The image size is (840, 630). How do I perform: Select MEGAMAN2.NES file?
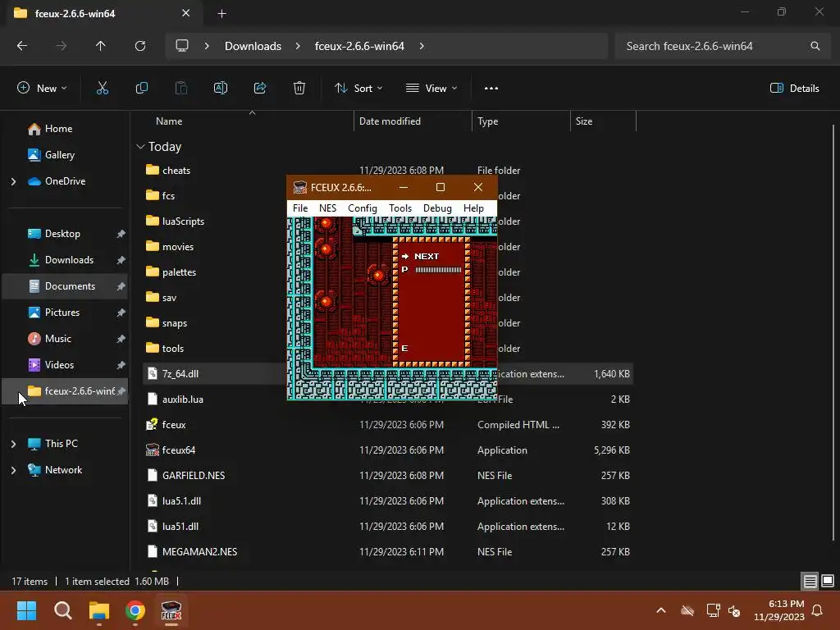click(199, 552)
